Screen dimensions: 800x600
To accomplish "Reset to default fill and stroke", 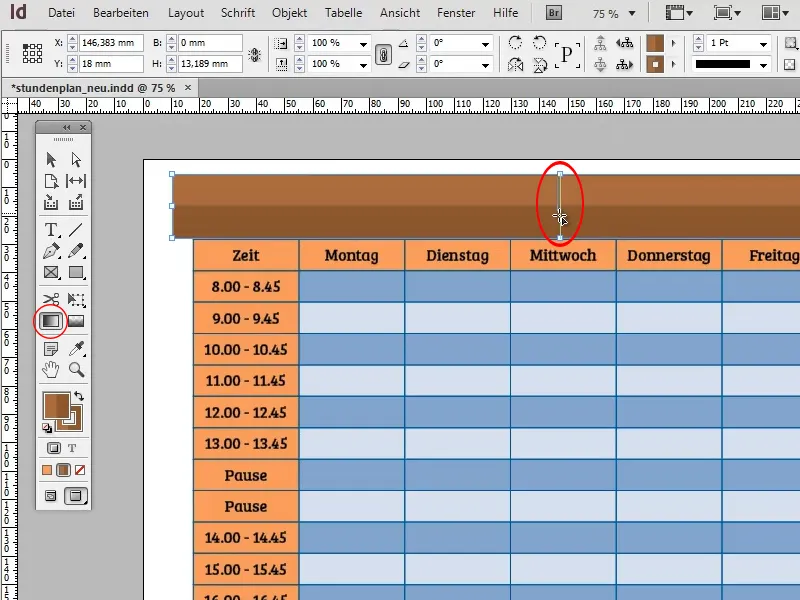I will 47,428.
